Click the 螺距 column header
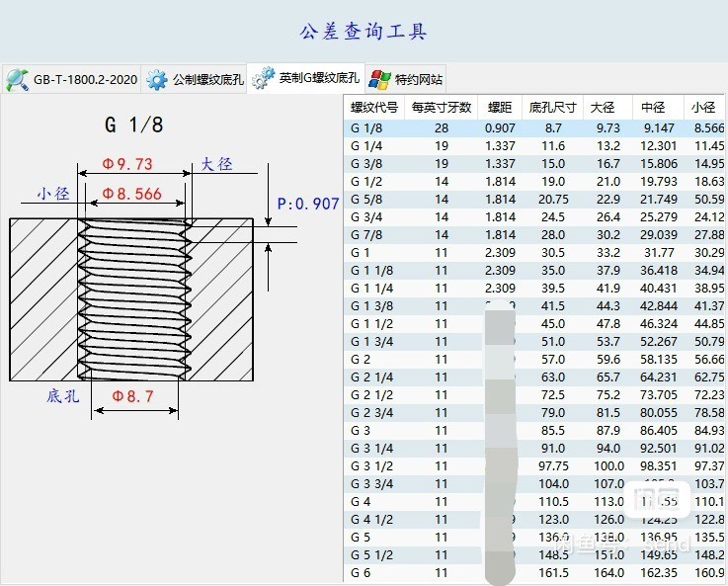The width and height of the screenshot is (728, 586). [500, 108]
